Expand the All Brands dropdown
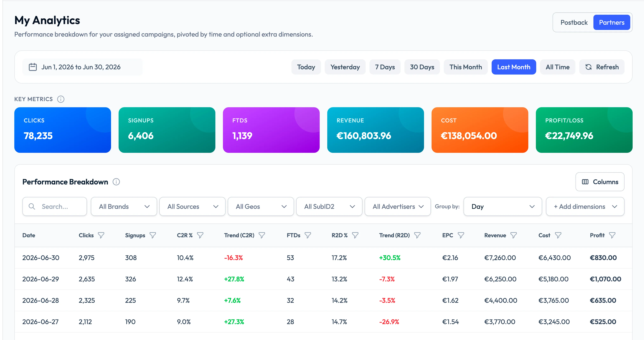644x340 pixels. [x=124, y=206]
